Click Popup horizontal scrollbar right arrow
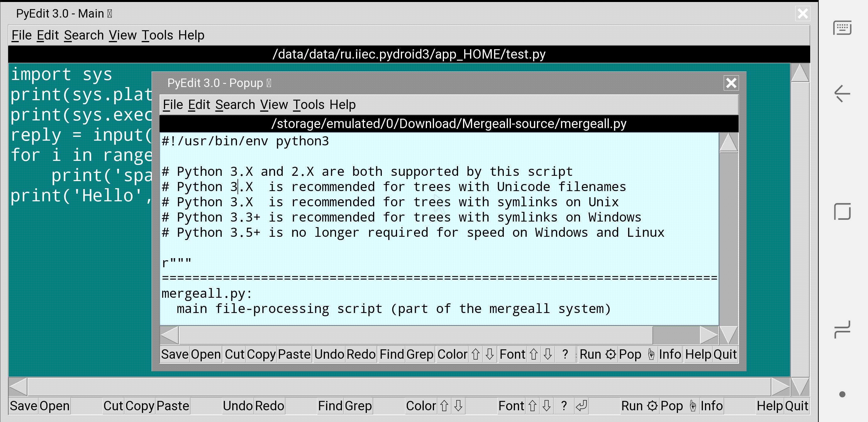This screenshot has width=868, height=422. (708, 335)
